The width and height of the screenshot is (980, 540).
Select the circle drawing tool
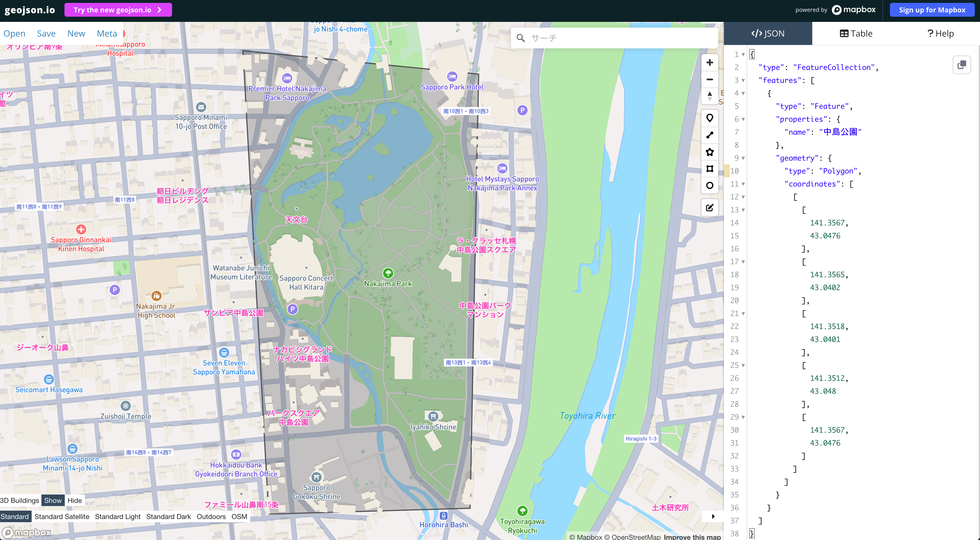coord(710,185)
